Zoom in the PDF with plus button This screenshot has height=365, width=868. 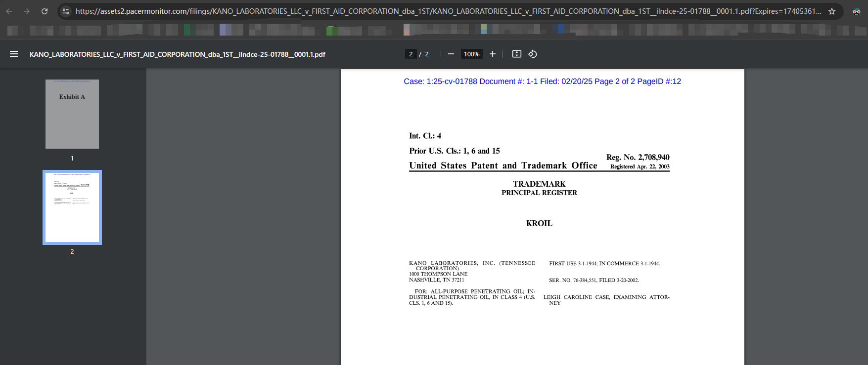click(493, 54)
